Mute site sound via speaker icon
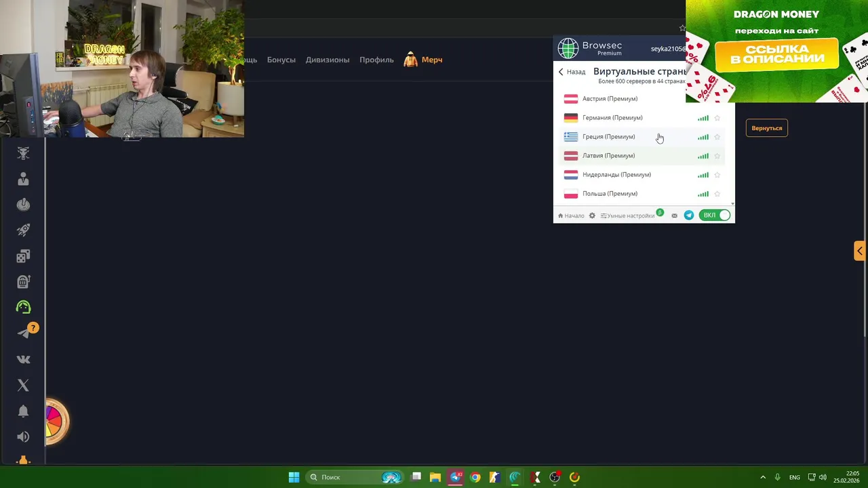This screenshot has width=868, height=488. (x=23, y=436)
